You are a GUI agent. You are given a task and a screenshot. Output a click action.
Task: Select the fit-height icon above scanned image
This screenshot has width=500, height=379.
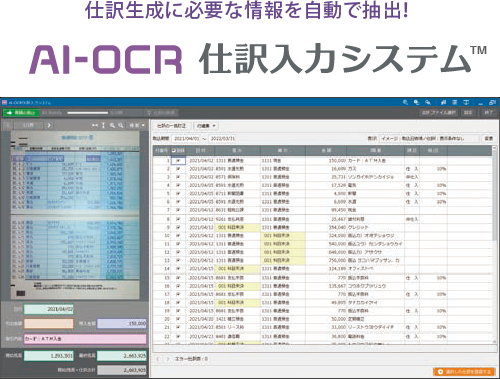tap(103, 125)
